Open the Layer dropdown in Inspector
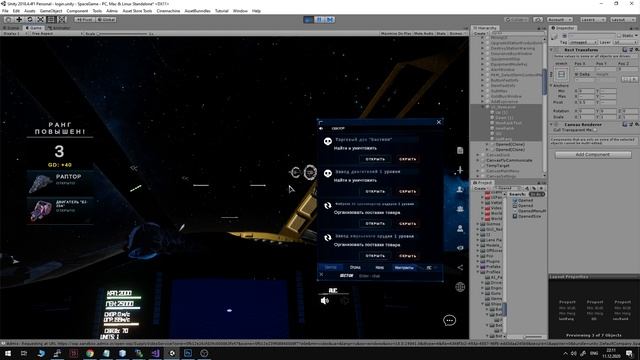The height and width of the screenshot is (360, 640). [x=624, y=42]
